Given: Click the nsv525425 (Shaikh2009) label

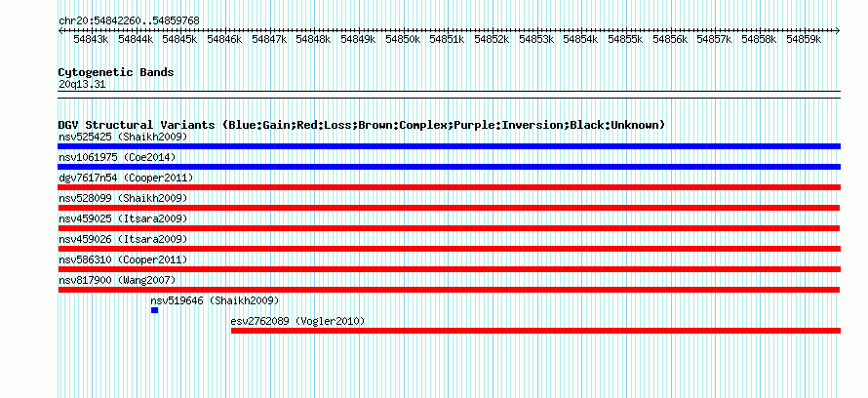Looking at the screenshot, I should click(123, 137).
